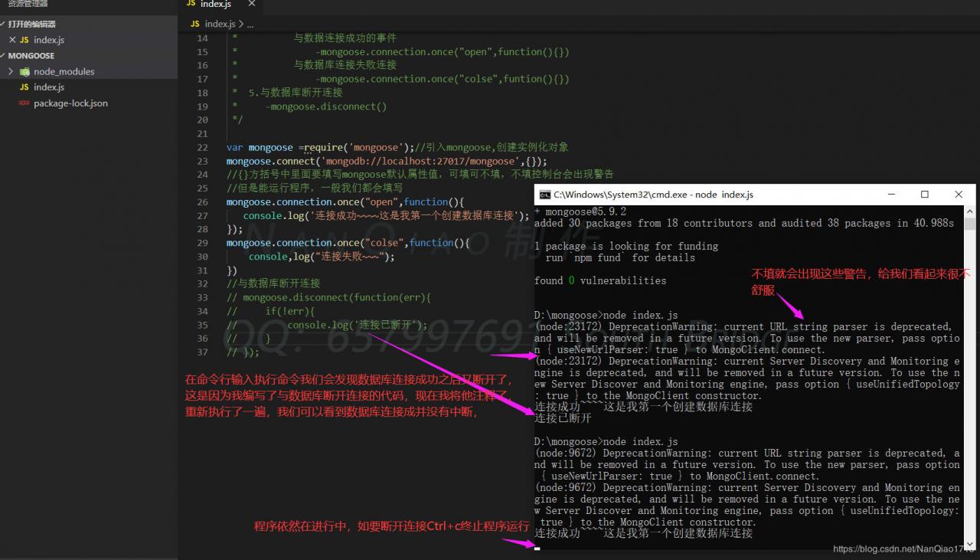Click the console.log('连接成功 line
The width and height of the screenshot is (980, 560).
[387, 216]
